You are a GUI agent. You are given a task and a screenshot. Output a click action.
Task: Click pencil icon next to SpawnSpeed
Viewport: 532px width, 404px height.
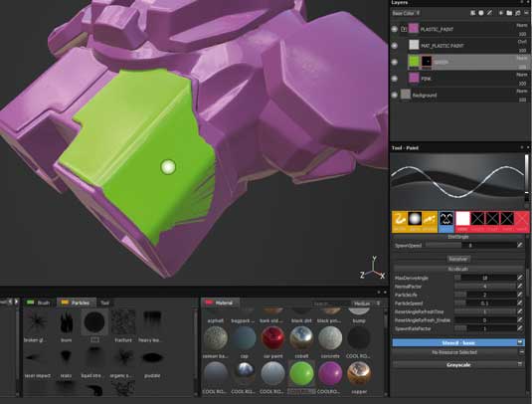[x=520, y=245]
